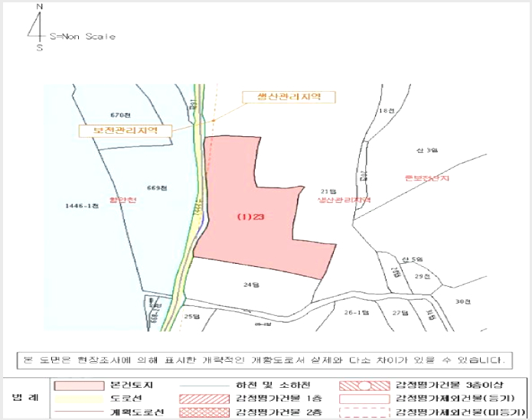Click the parcel label 670천
The height and width of the screenshot is (420, 532).
pyautogui.click(x=120, y=115)
